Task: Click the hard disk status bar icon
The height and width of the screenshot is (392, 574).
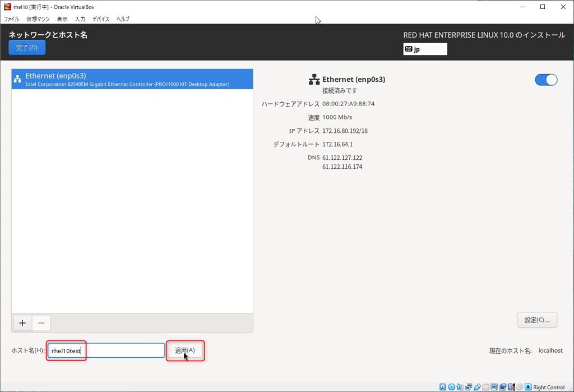Action: tap(443, 387)
